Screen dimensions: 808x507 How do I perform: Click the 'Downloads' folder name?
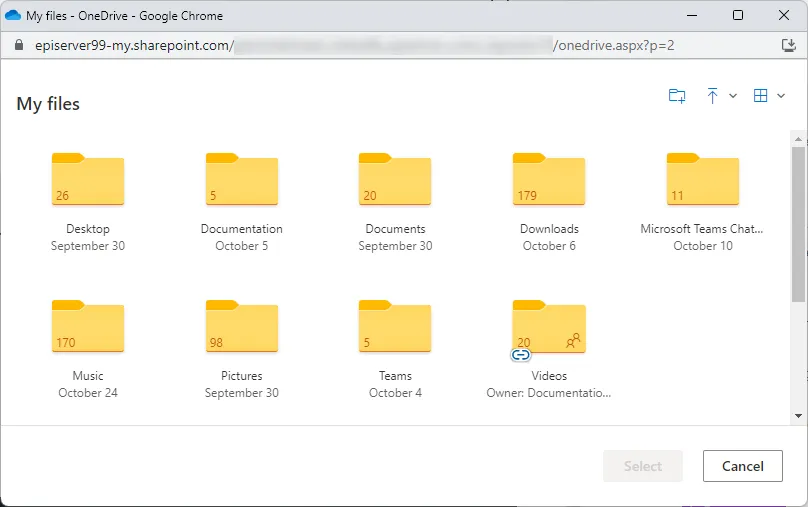[549, 229]
